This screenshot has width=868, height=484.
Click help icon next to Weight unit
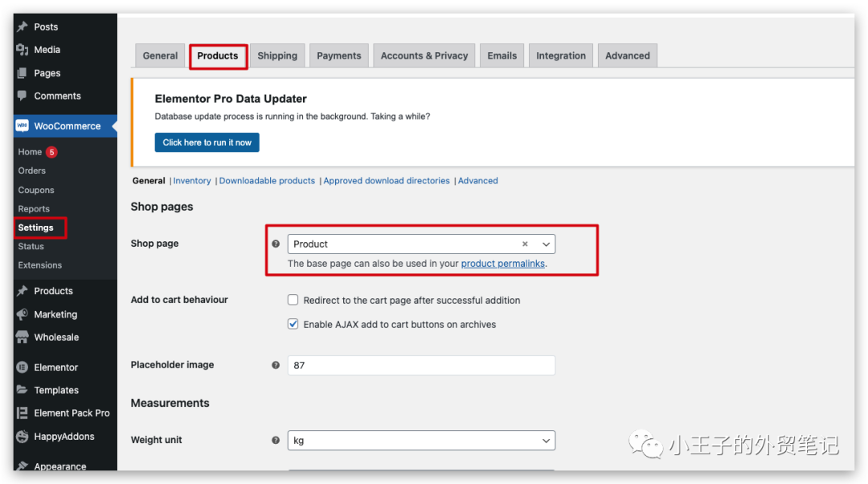tap(276, 441)
